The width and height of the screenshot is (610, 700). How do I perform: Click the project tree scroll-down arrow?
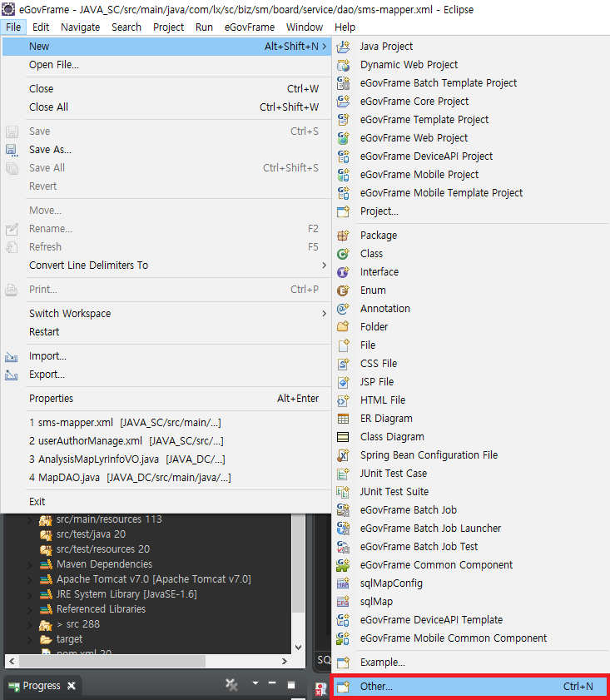tap(299, 647)
